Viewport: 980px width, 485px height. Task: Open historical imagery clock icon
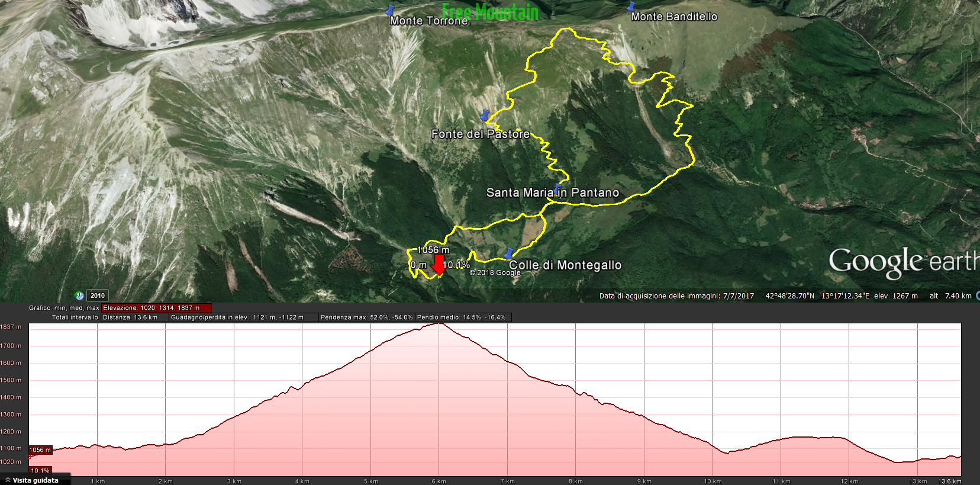click(x=79, y=296)
